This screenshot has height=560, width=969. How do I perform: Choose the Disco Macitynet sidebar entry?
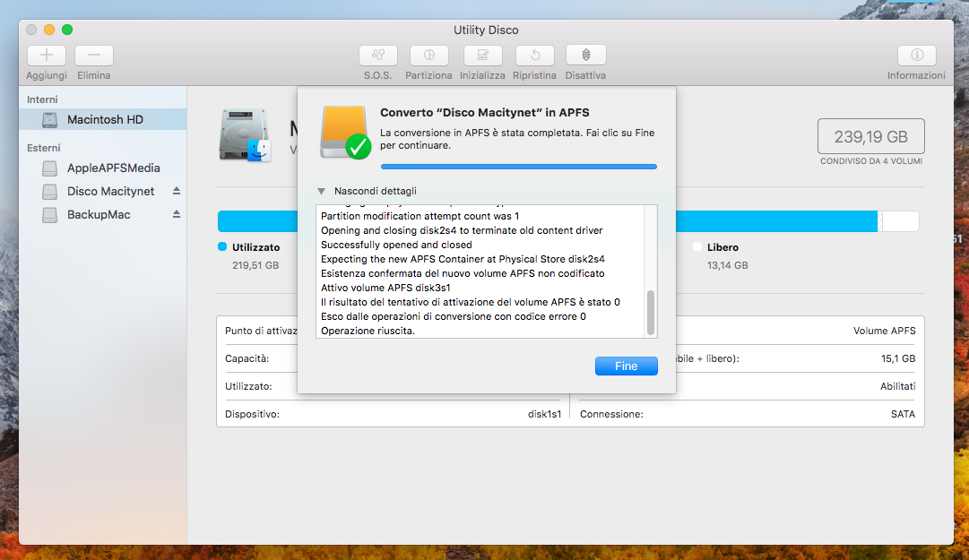[x=110, y=191]
